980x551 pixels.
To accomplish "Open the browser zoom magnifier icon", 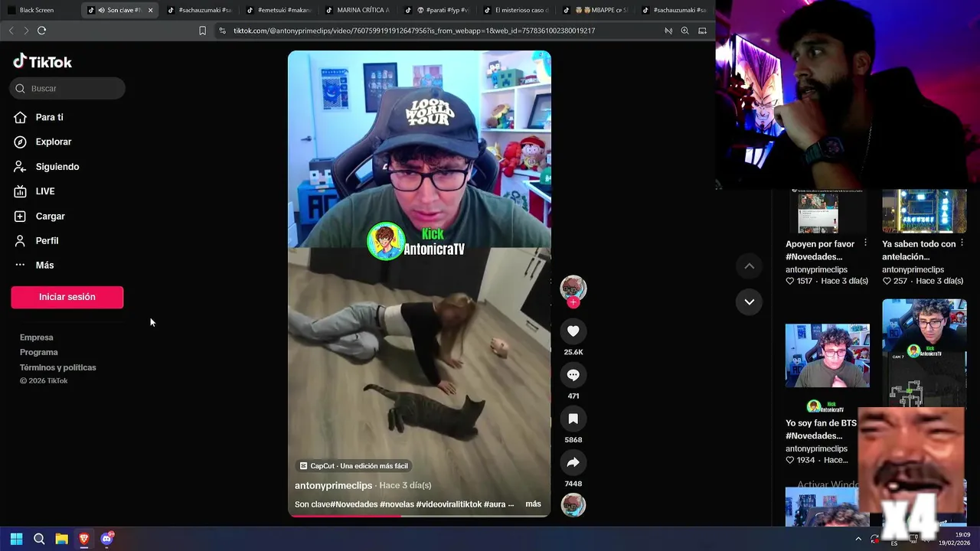I will pos(684,31).
